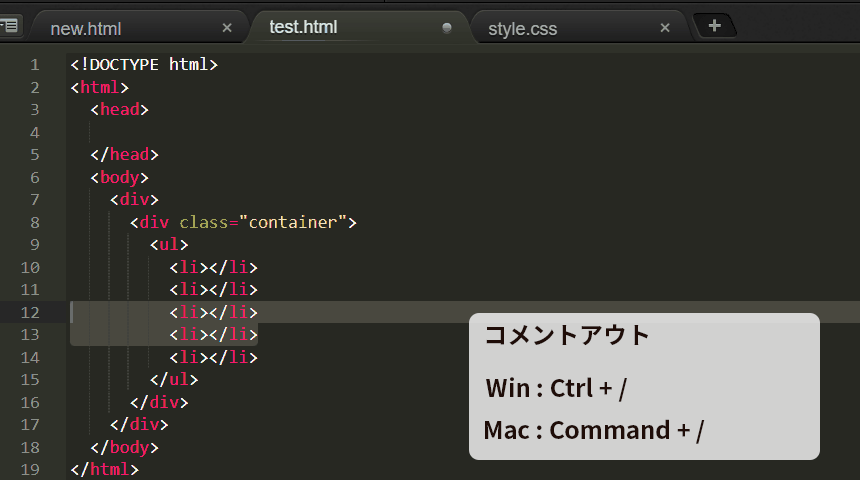Click the </div> on line 16
Screen dimensions: 860x480
[159, 402]
